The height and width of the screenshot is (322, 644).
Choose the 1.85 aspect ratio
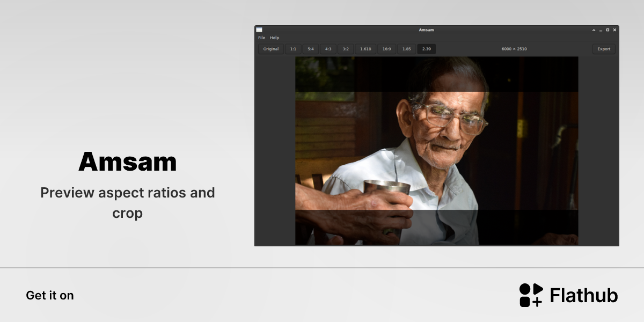(407, 49)
